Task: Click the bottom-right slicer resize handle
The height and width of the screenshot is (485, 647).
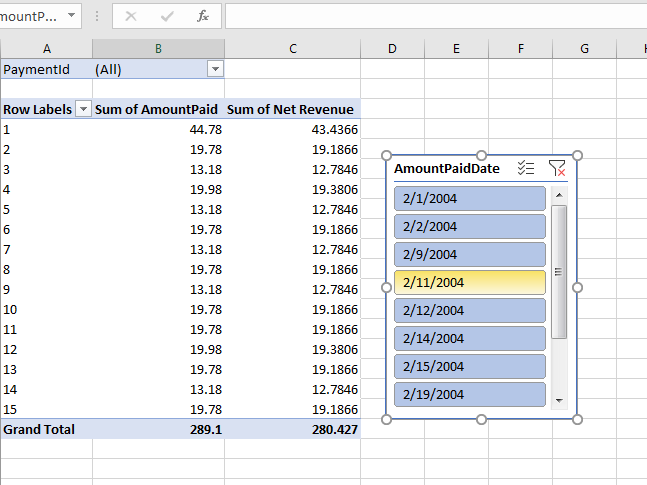Action: pyautogui.click(x=577, y=419)
